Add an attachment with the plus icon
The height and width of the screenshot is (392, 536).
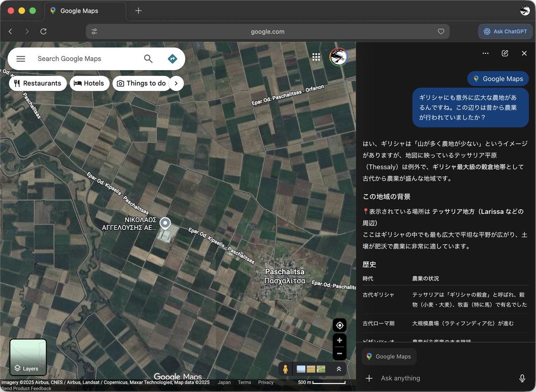pyautogui.click(x=369, y=378)
